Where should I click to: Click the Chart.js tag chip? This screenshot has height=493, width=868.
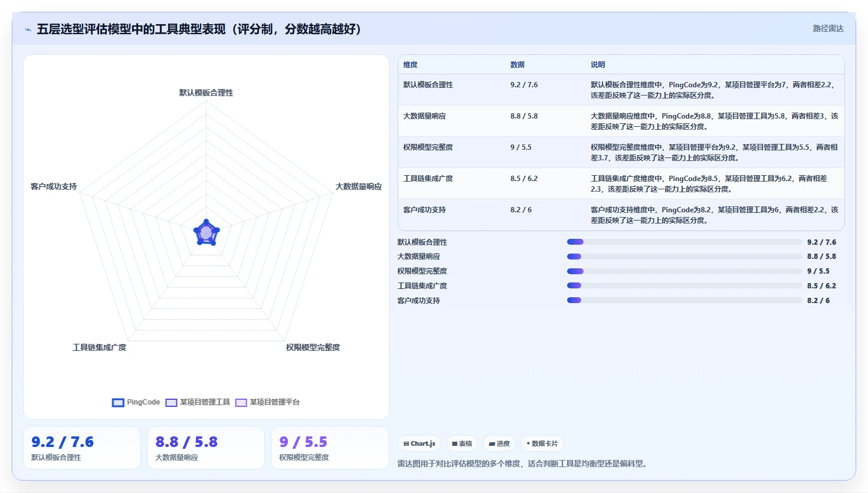tap(420, 443)
